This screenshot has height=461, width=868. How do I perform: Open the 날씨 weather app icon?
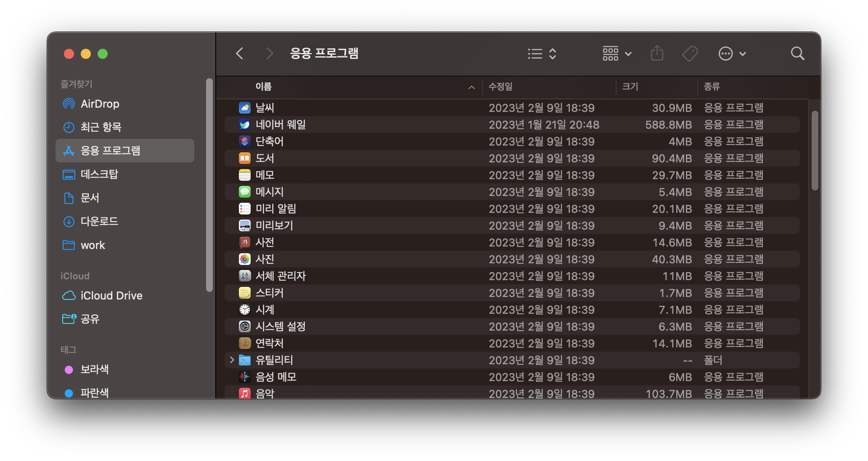click(x=244, y=108)
